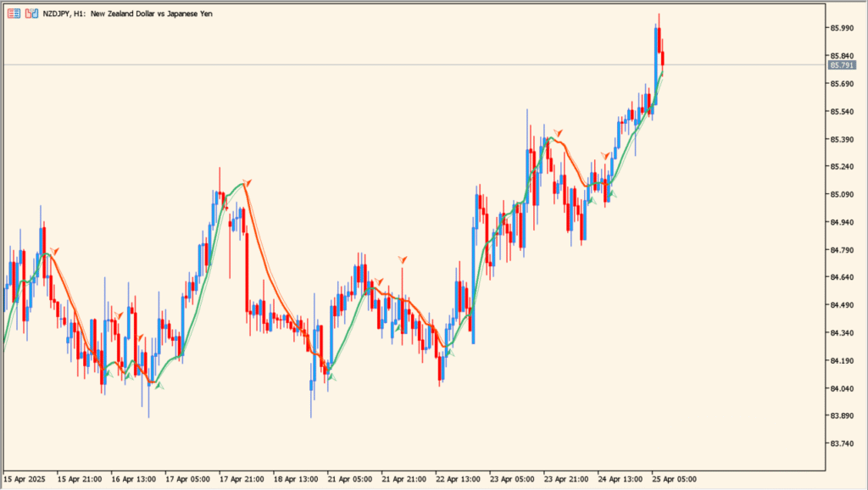
Task: Click the 21 Apr 21:00 time label
Action: pyautogui.click(x=404, y=479)
